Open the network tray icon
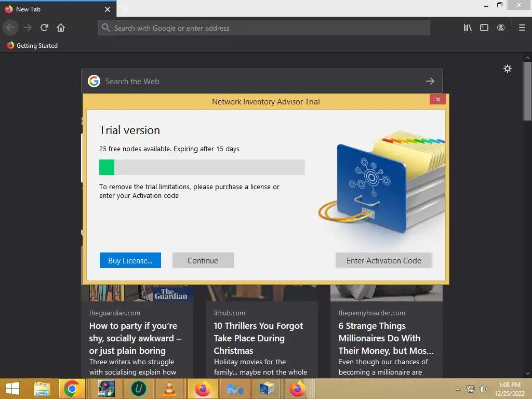Image resolution: width=532 pixels, height=399 pixels. [x=471, y=389]
